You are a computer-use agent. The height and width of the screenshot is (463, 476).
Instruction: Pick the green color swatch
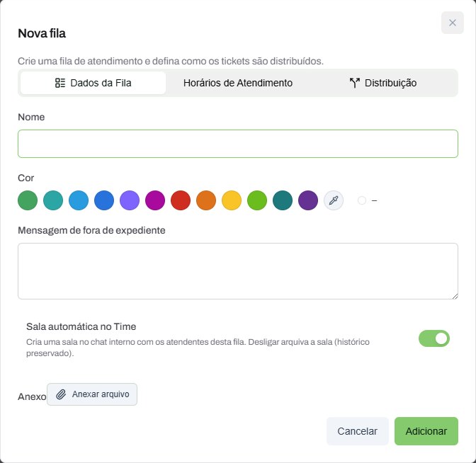(28, 200)
